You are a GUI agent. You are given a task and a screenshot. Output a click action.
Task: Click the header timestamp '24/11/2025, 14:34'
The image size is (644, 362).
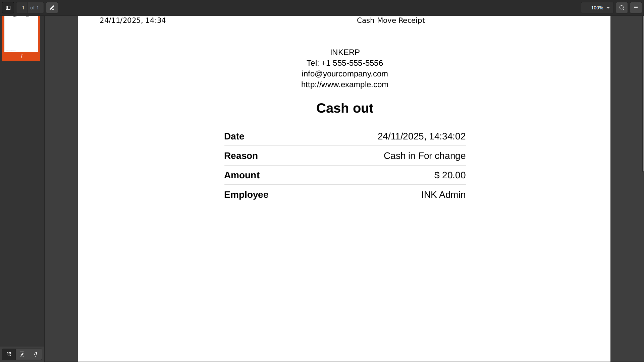[132, 20]
